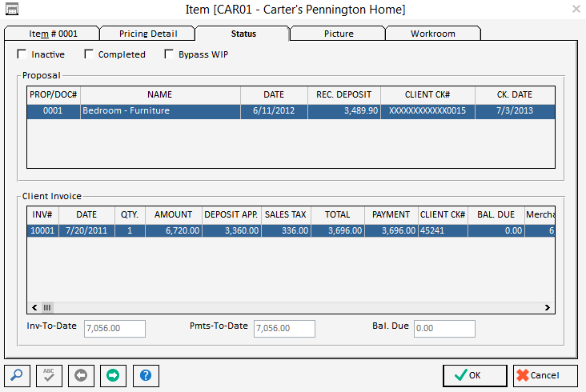This screenshot has height=392, width=586.
Task: Click the 45241 client check cell
Action: 443,230
